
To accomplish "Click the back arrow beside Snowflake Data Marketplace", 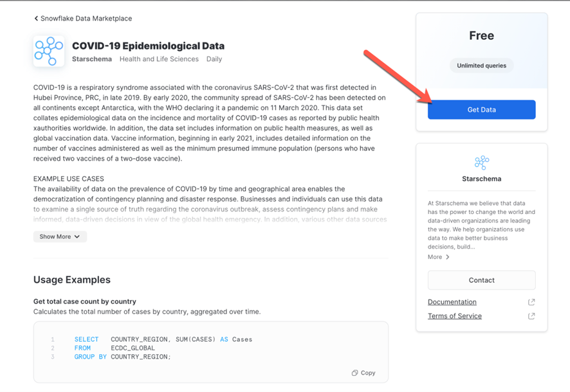I will [x=36, y=19].
